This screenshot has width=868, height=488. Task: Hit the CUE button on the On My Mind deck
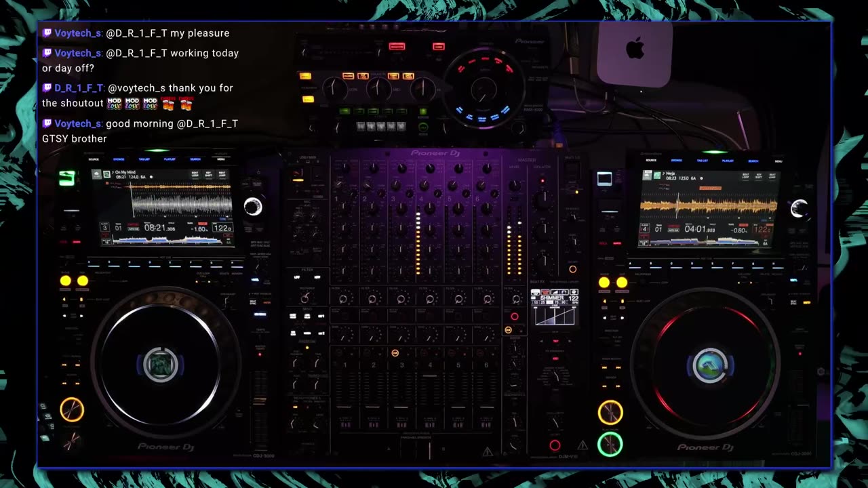[72, 409]
